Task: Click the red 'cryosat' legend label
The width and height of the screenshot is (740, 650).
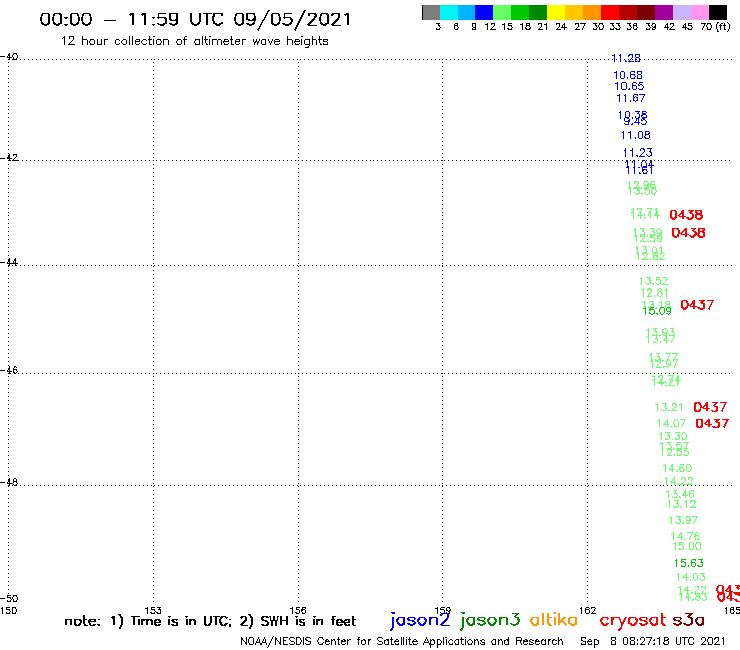Action: point(633,621)
